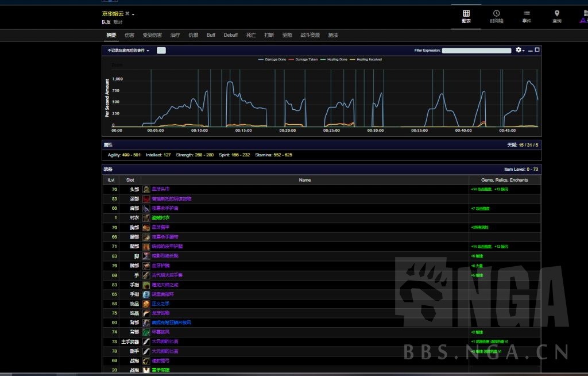Click the Filter Expression input field

[x=476, y=51]
